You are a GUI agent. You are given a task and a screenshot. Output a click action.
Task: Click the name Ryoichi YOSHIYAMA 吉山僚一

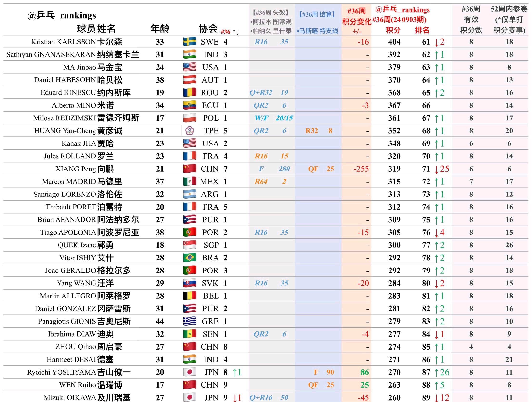[79, 372]
